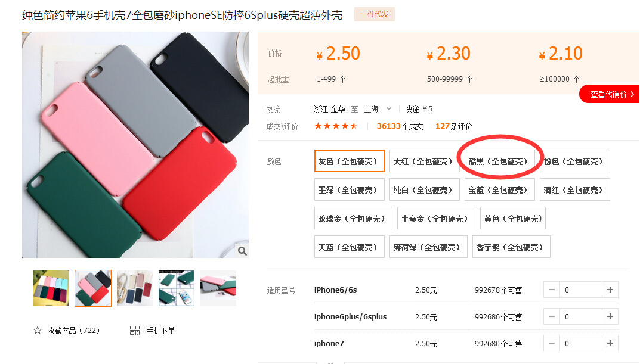The image size is (643, 364).
Task: Click the QR code mobile order icon
Action: tap(135, 331)
